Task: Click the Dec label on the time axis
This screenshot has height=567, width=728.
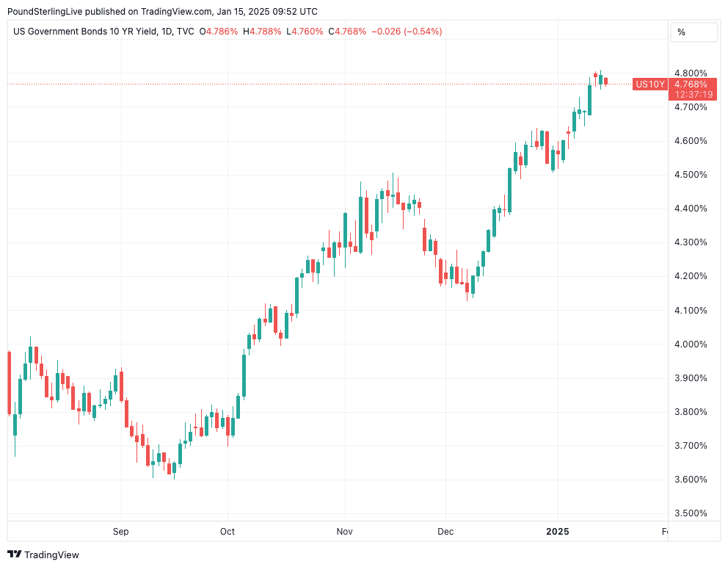Action: (x=445, y=530)
